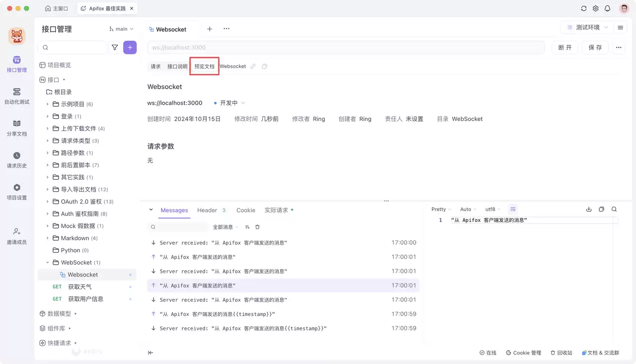Click the 断开 disconnect button
Viewport: 636px width, 364px height.
pyautogui.click(x=565, y=47)
